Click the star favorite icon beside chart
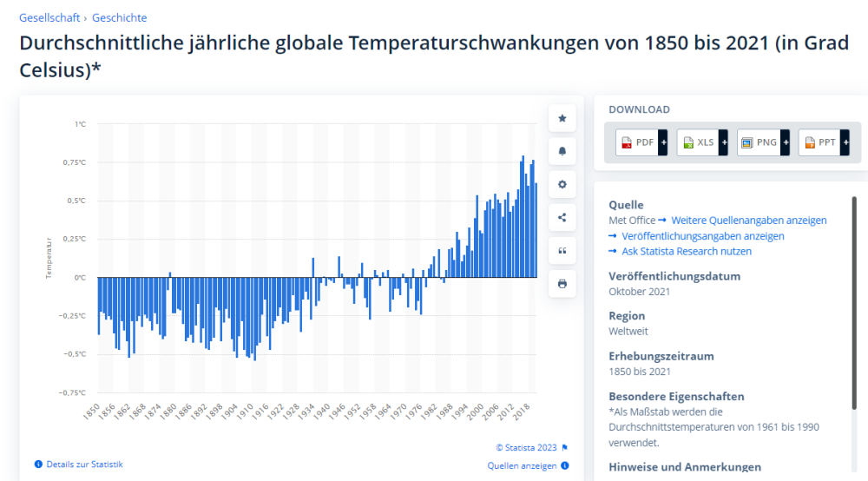Viewport: 868px width, 481px height. 562,118
